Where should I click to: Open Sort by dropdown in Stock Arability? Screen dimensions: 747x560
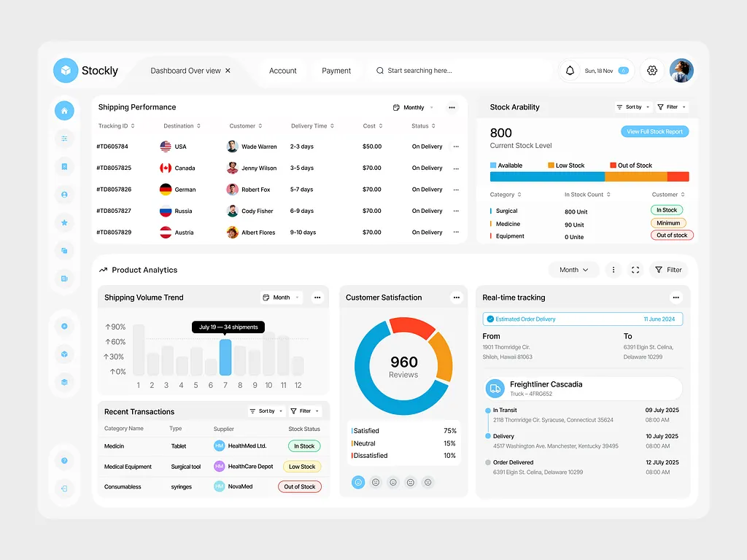(633, 107)
